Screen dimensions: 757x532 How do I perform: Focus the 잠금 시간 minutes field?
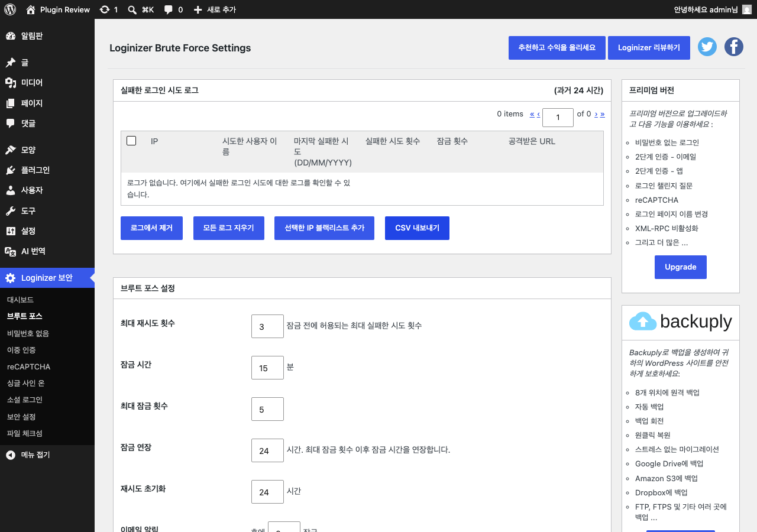click(267, 368)
